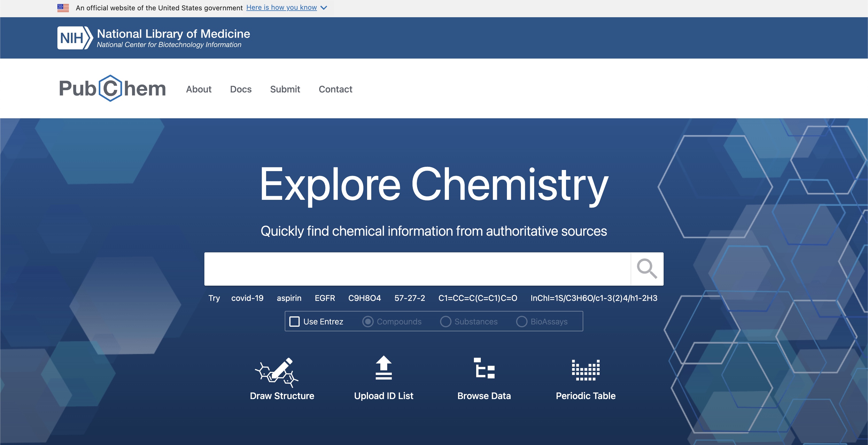Click the Periodic Table label
This screenshot has width=868, height=445.
(x=586, y=396)
